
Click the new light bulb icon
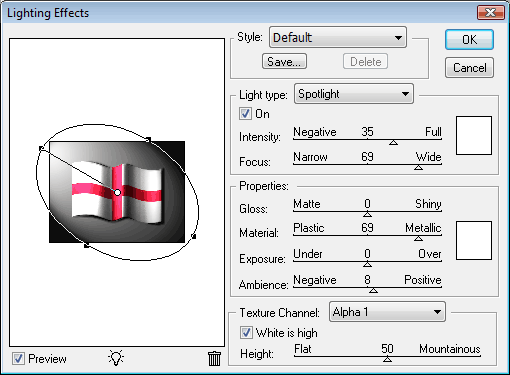click(x=116, y=358)
